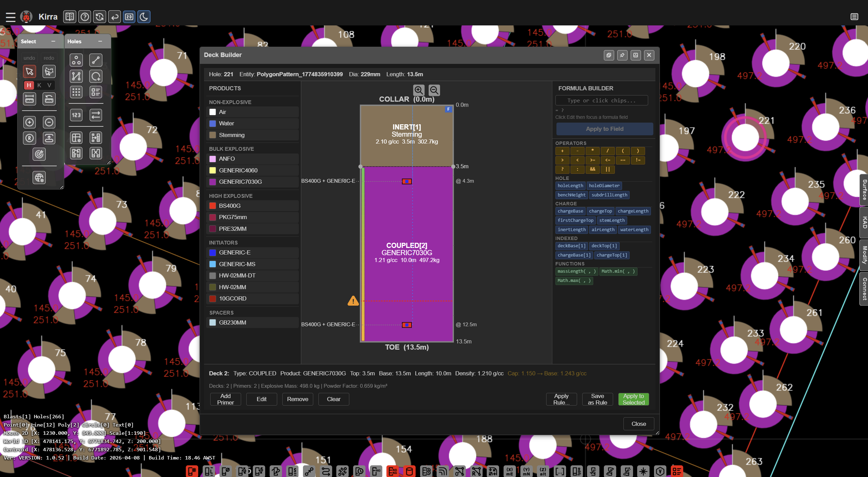The image size is (868, 477).
Task: Open the Apply Rule... button
Action: [x=561, y=399]
